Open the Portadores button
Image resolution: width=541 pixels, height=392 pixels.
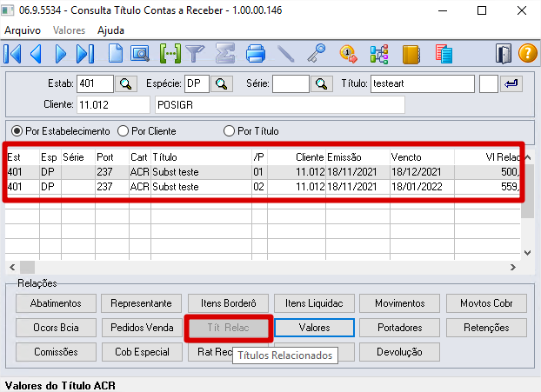point(400,328)
